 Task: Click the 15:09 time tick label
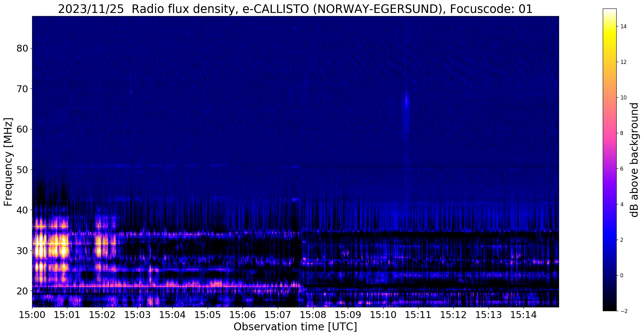pyautogui.click(x=348, y=315)
